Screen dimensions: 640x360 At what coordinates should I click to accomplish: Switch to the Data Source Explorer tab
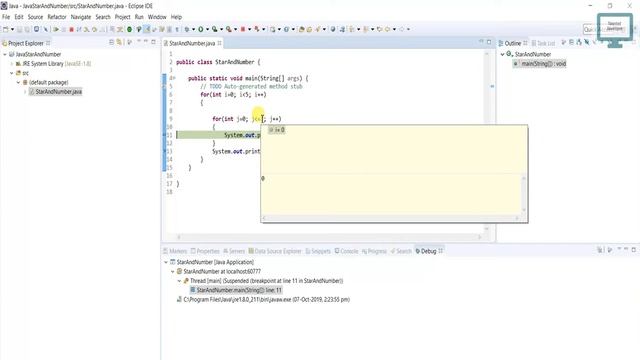click(x=275, y=251)
